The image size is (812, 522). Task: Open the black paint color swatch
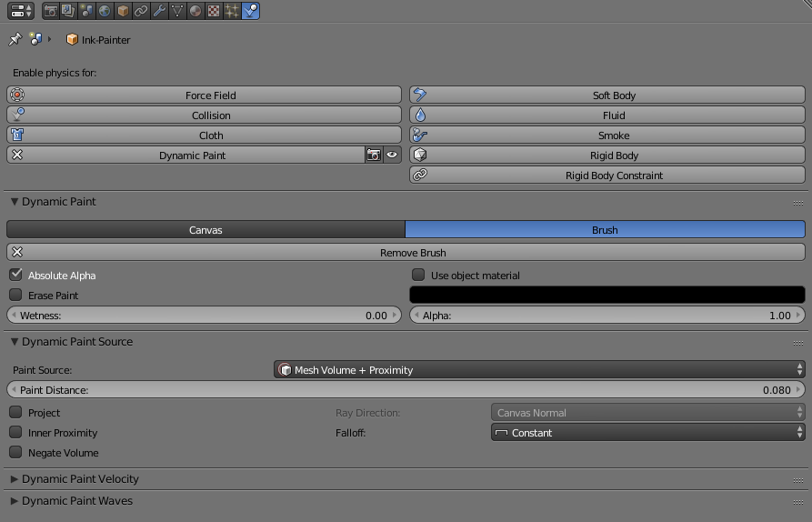607,295
